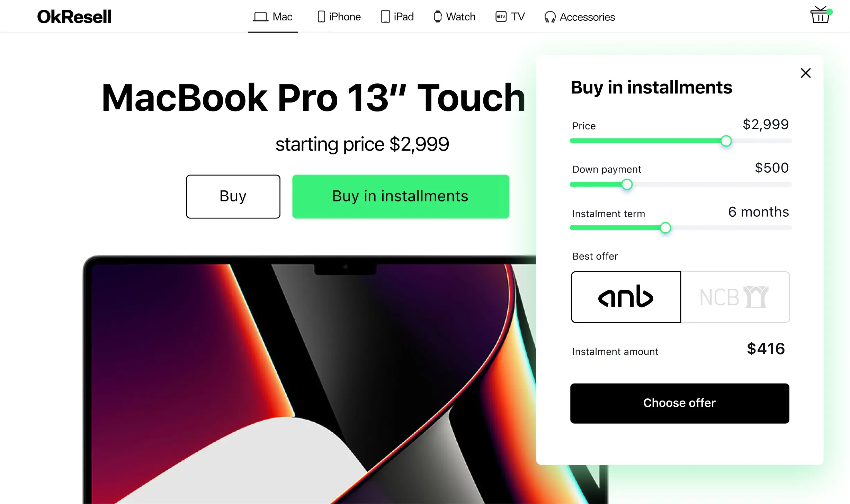Click the Watch navigation icon
The image size is (850, 504).
(x=436, y=17)
